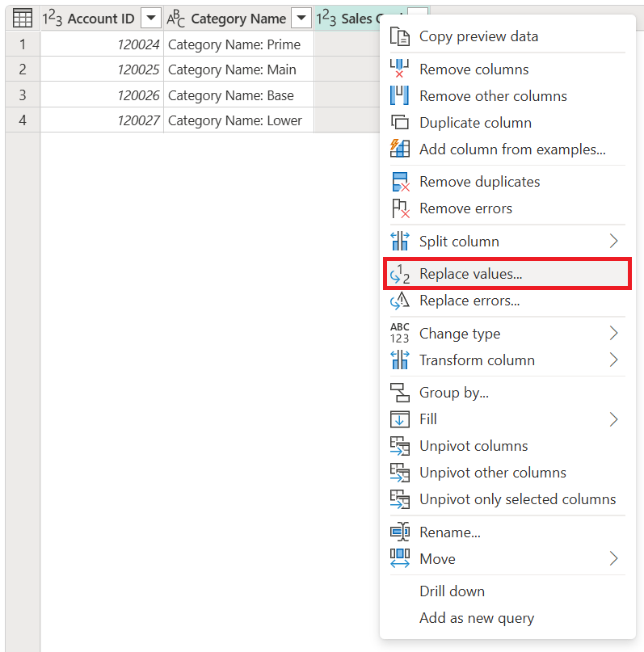The height and width of the screenshot is (652, 644).
Task: Click the table select icon in top-left corner
Action: coord(22,17)
